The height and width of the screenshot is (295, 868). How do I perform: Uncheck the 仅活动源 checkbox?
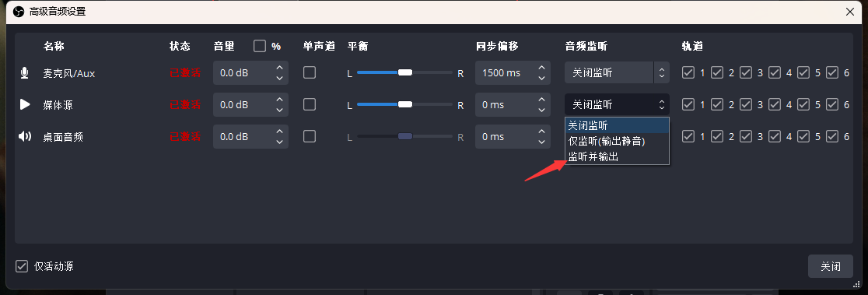click(22, 266)
